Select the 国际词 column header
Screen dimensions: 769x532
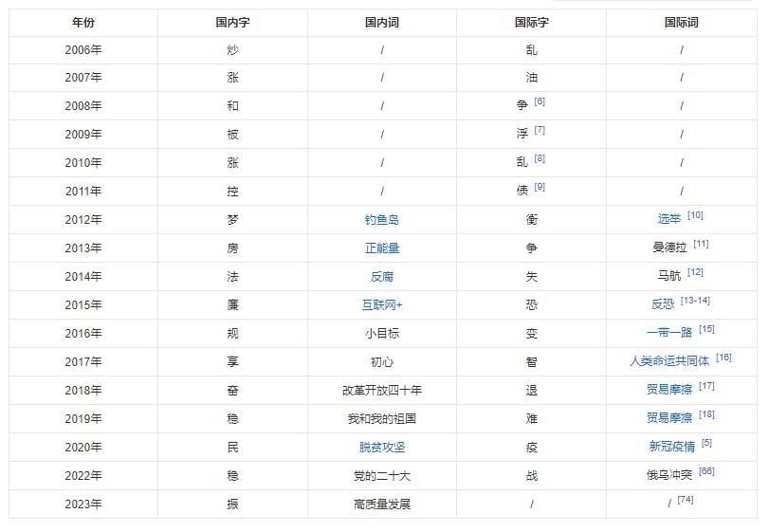[681, 23]
